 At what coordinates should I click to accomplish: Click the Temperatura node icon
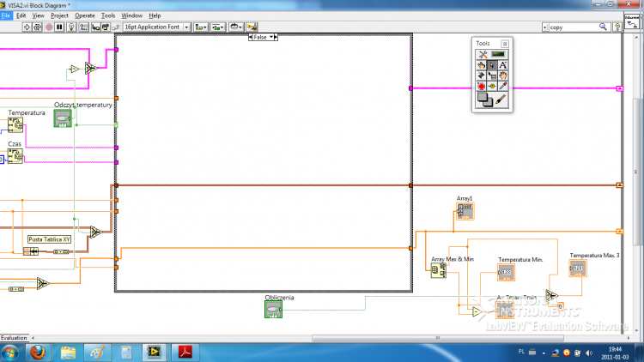15,125
